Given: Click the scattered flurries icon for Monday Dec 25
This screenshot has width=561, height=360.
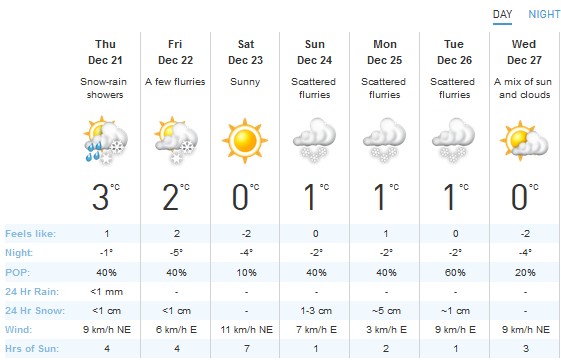Looking at the screenshot, I should point(384,141).
